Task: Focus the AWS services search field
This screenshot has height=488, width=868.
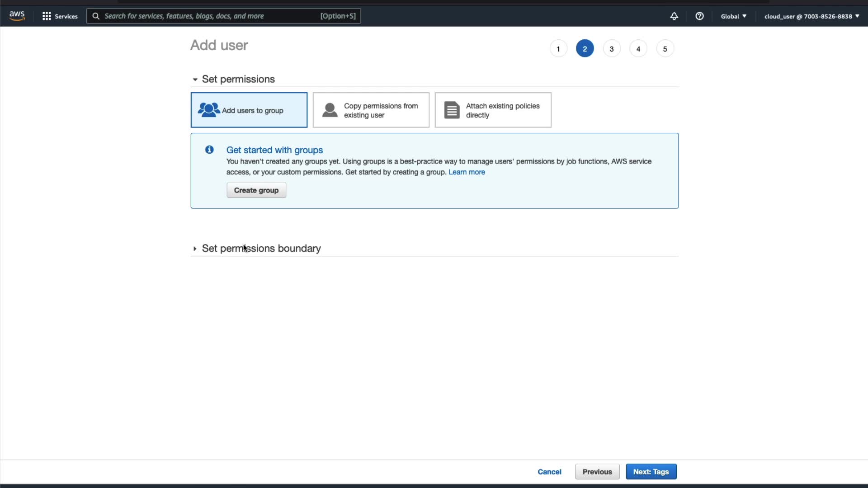Action: coord(210,16)
